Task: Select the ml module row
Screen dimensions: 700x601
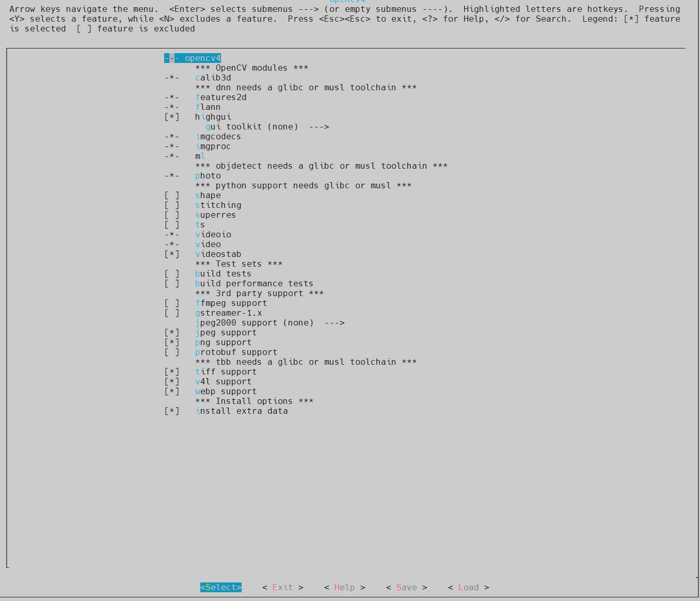Action: tap(185, 156)
